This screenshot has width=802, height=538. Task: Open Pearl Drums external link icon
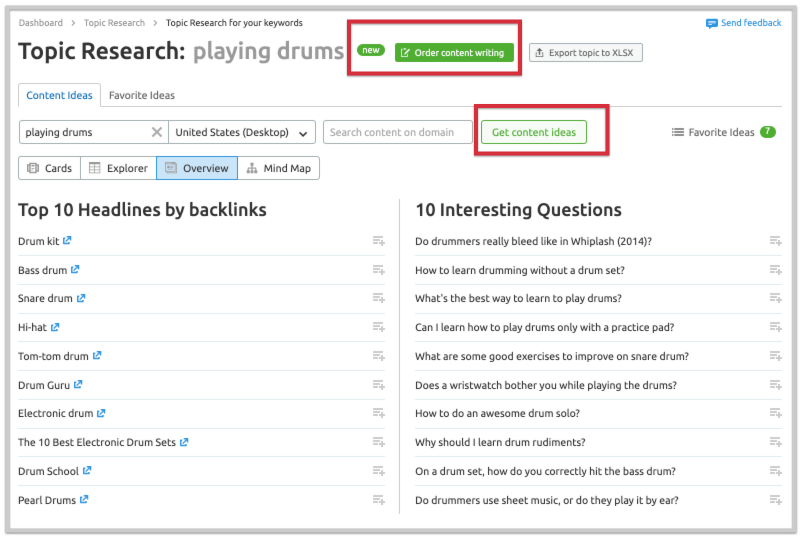click(84, 500)
